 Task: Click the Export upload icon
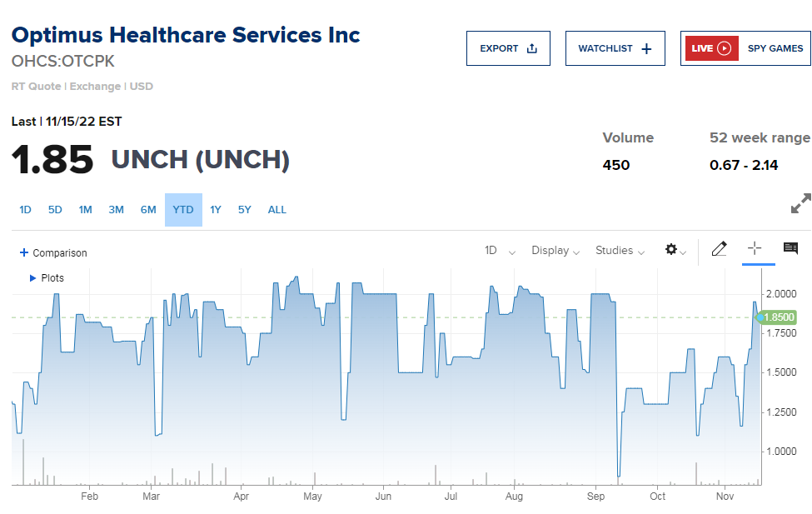[x=532, y=48]
